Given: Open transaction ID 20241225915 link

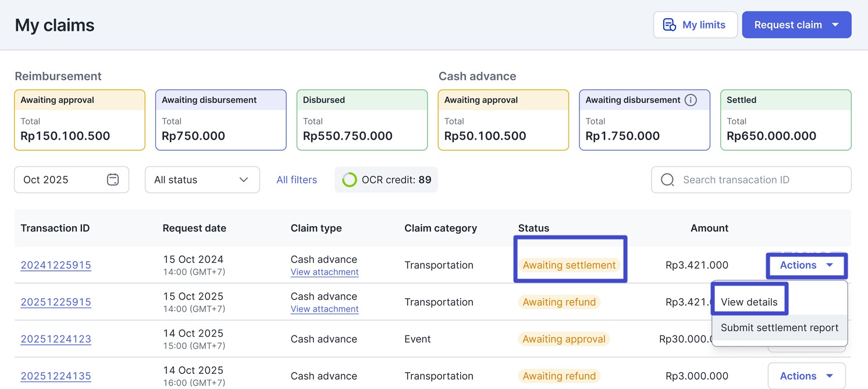Looking at the screenshot, I should pyautogui.click(x=56, y=265).
